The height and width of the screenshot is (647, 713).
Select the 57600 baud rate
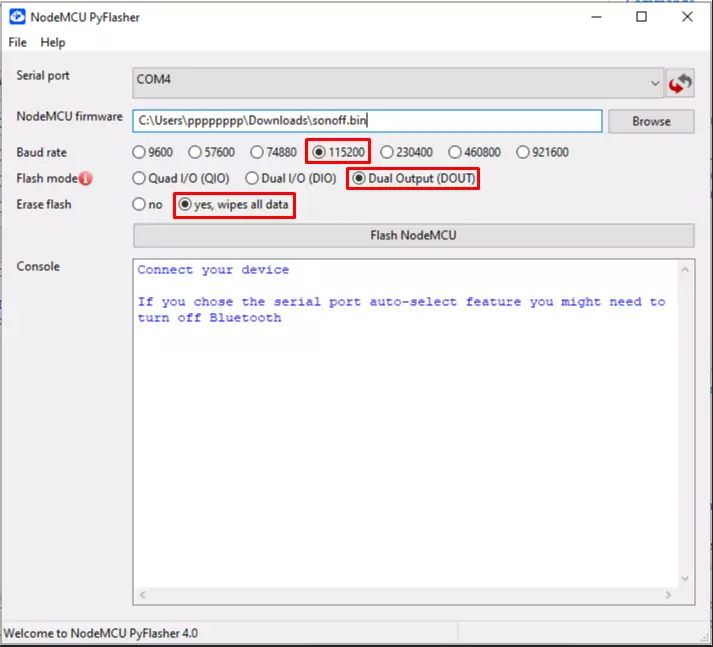point(211,152)
